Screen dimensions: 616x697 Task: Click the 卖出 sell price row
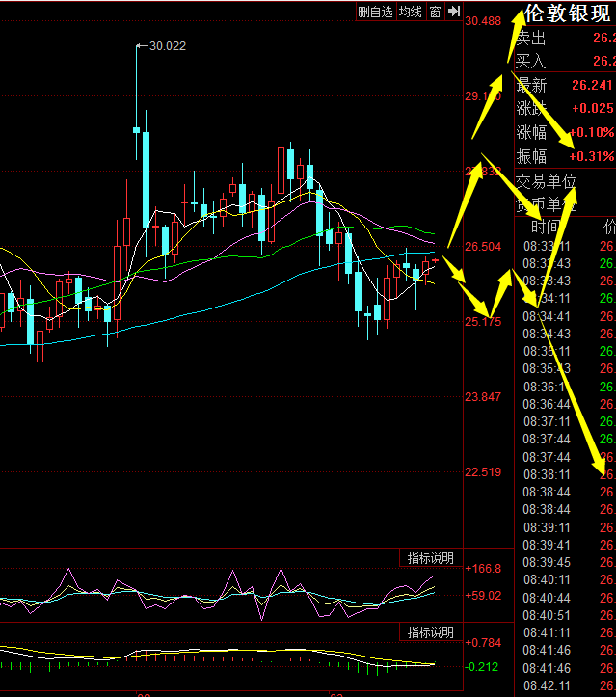coord(565,39)
